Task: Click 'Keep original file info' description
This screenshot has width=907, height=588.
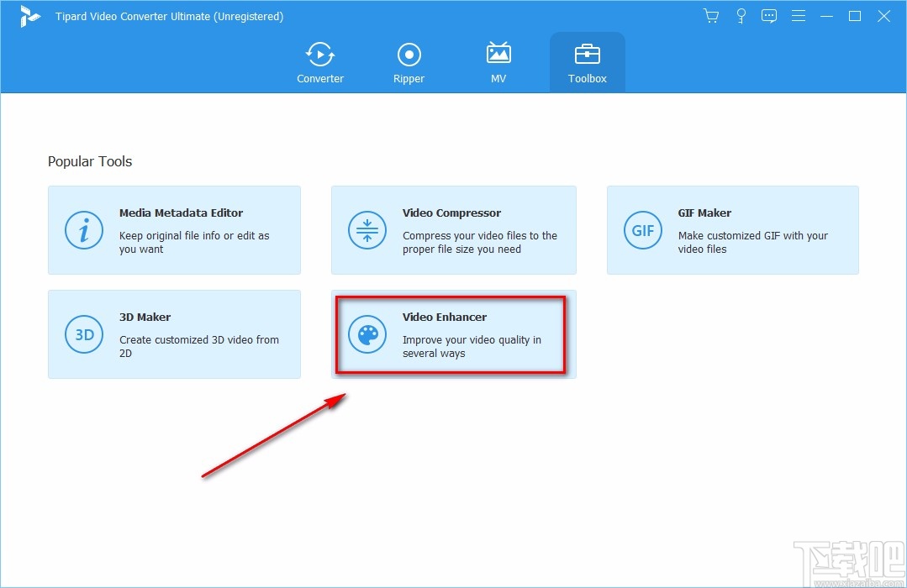Action: click(x=194, y=242)
